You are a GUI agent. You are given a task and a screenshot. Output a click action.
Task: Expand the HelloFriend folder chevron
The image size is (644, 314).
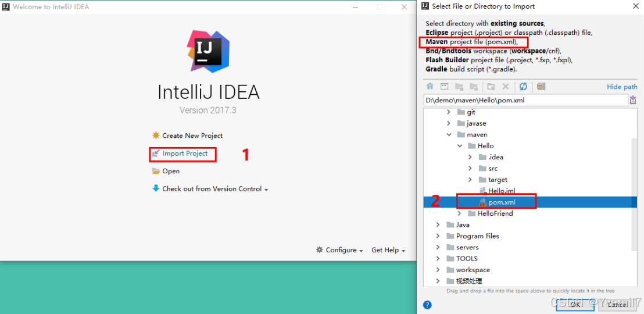click(x=459, y=213)
